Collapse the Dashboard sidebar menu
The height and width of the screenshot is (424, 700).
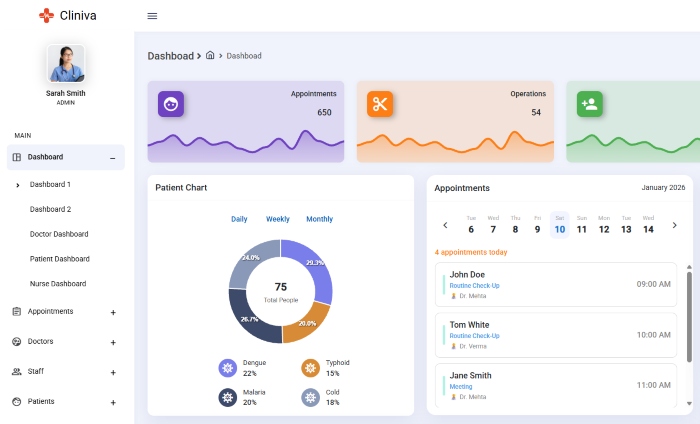click(112, 158)
